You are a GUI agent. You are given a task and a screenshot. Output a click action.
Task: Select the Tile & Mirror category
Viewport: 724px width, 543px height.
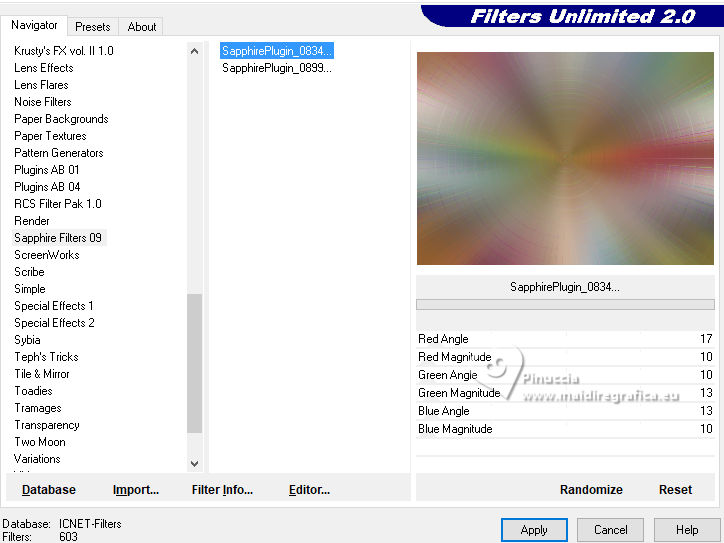point(42,374)
